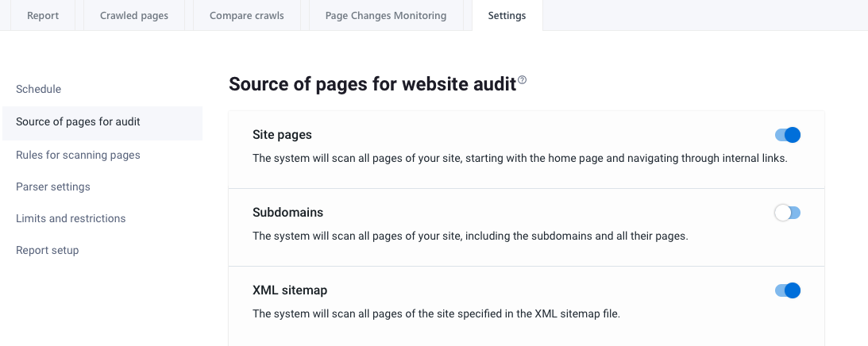Turn off the XML sitemap toggle

[787, 290]
